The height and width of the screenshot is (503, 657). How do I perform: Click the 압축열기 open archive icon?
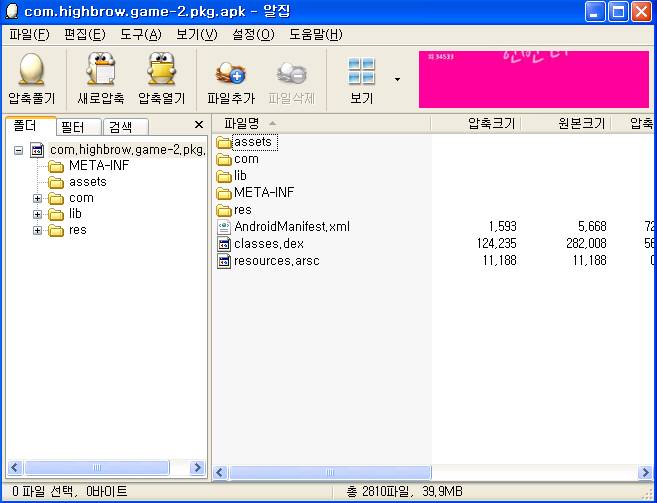(x=161, y=69)
